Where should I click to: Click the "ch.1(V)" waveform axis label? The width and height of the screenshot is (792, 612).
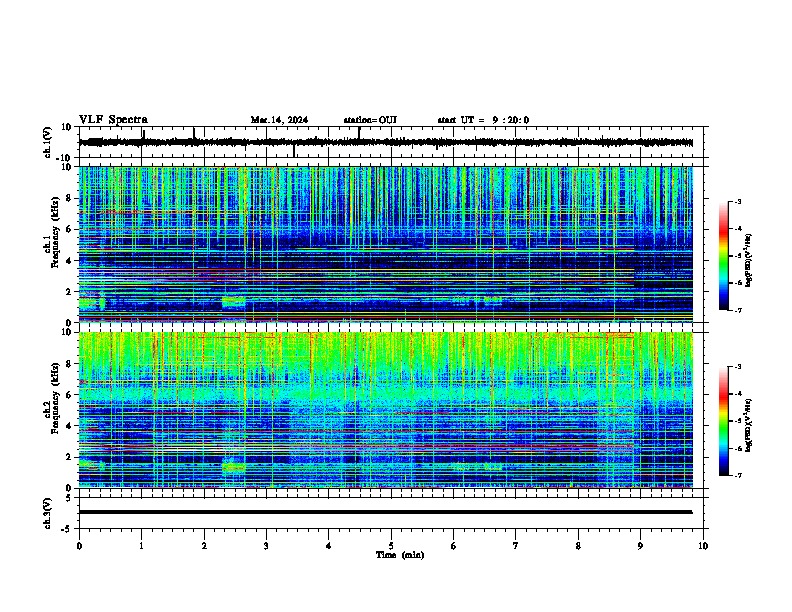click(48, 142)
